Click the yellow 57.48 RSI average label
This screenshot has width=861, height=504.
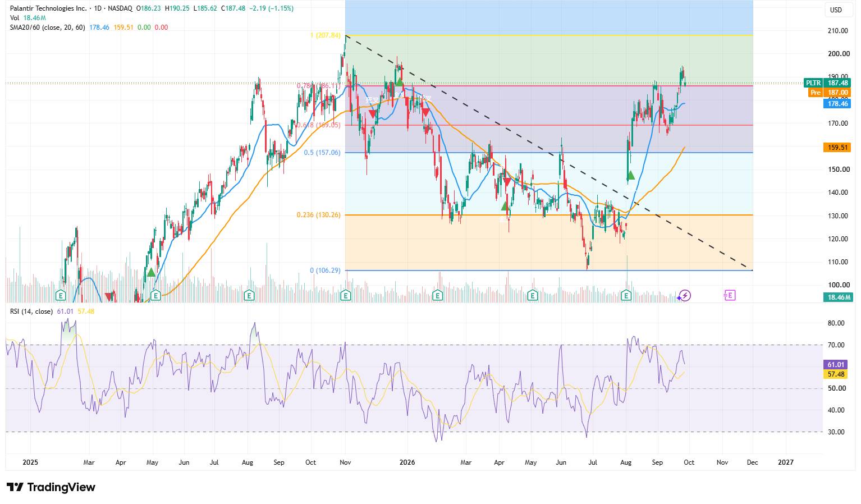[836, 374]
